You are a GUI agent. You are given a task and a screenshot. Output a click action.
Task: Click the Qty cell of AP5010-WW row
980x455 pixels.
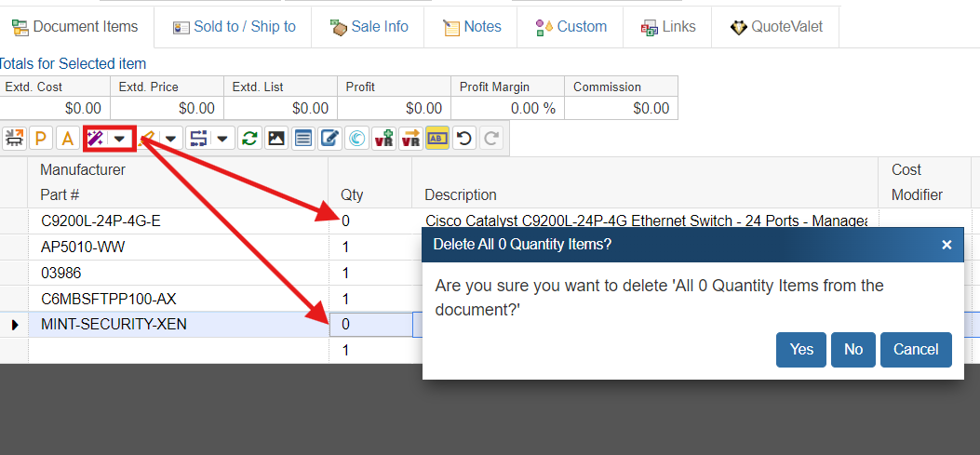click(x=370, y=247)
